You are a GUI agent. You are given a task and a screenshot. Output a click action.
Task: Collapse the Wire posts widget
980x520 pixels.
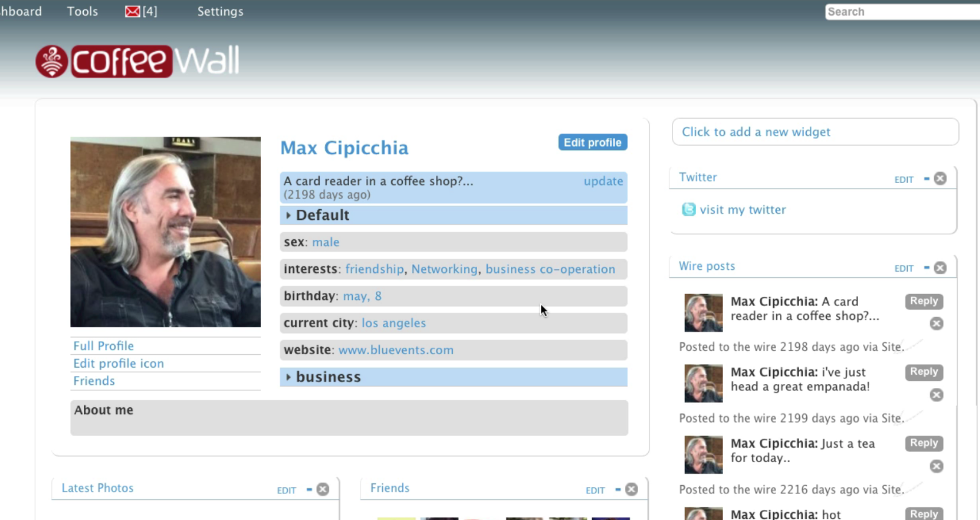926,268
